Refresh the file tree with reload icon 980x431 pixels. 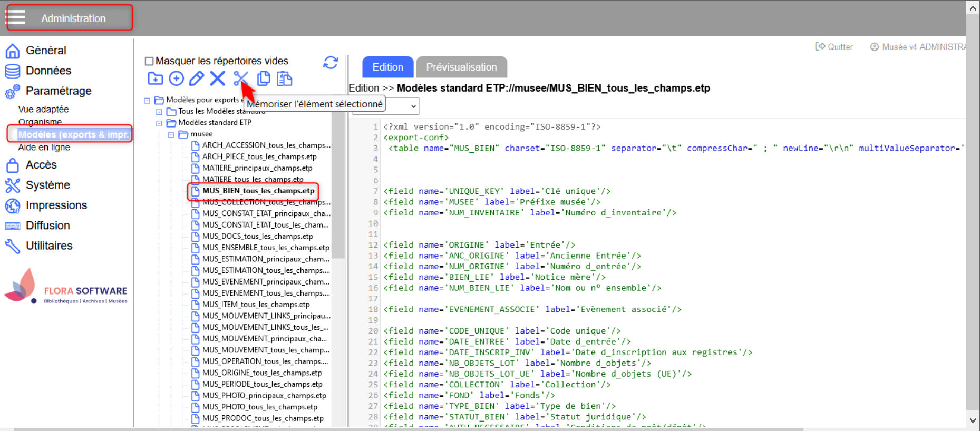point(331,63)
